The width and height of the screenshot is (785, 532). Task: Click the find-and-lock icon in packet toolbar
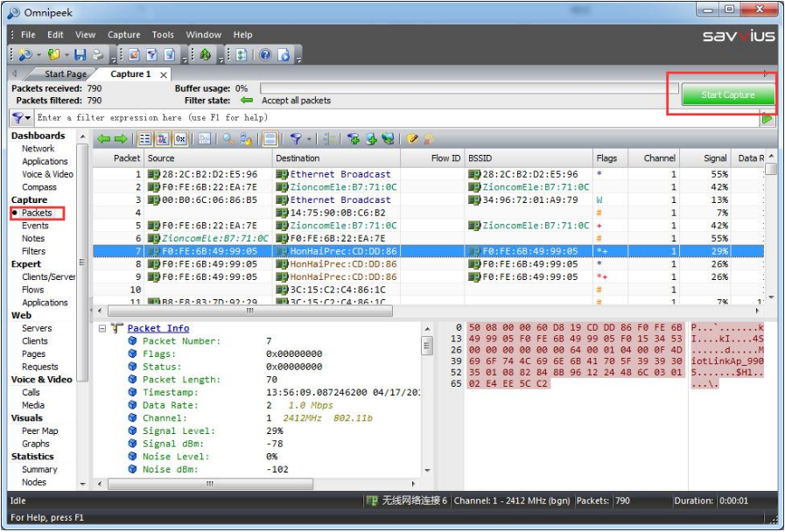[x=246, y=138]
